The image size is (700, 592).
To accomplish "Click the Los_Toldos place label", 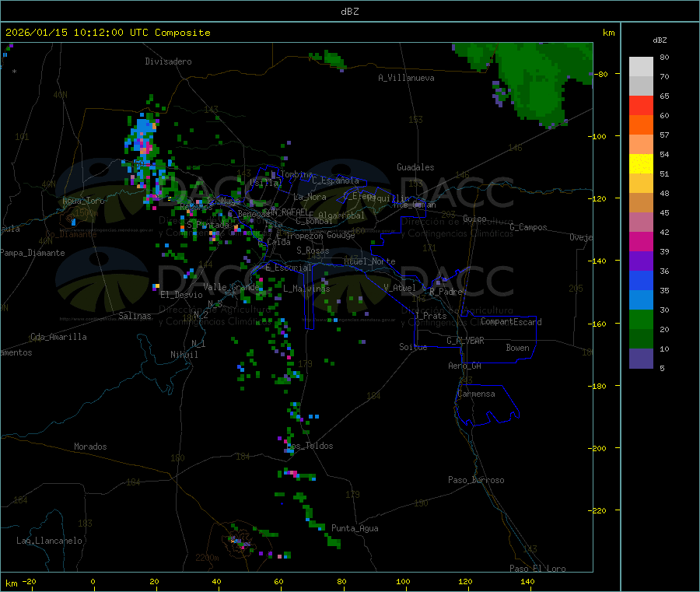I will (310, 446).
